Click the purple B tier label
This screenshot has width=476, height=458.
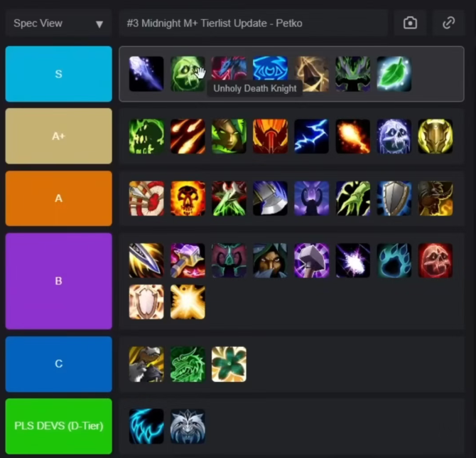click(58, 281)
